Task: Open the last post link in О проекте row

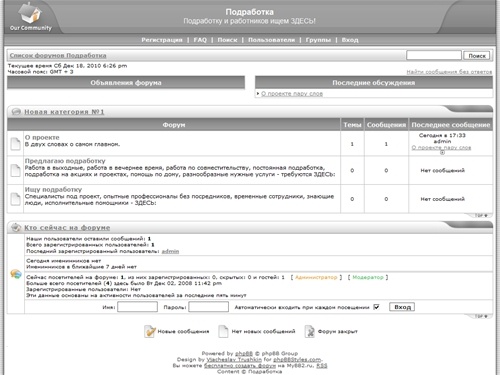Action: (441, 147)
